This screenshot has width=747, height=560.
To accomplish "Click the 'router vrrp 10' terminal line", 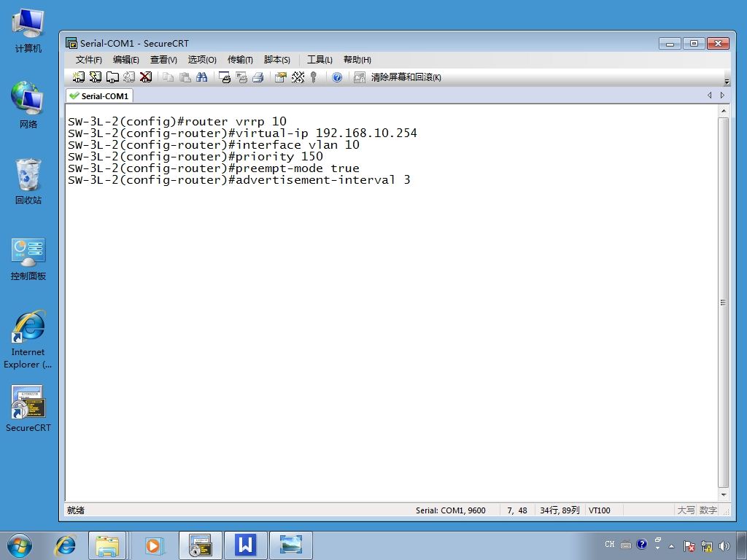I will tap(177, 122).
